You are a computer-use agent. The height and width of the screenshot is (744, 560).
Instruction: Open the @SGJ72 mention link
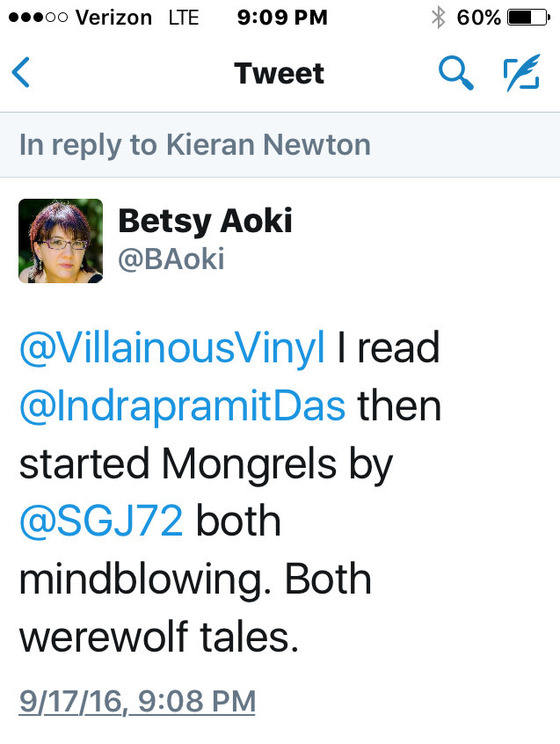[x=101, y=522]
